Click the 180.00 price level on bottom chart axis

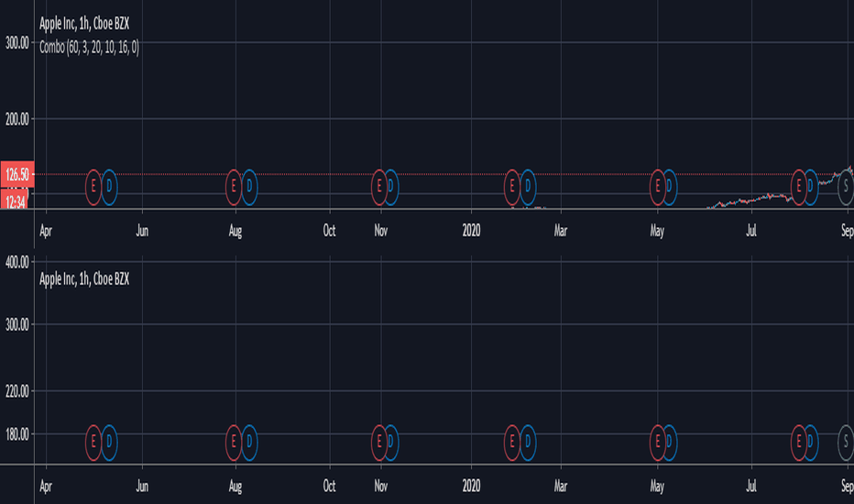click(x=16, y=434)
